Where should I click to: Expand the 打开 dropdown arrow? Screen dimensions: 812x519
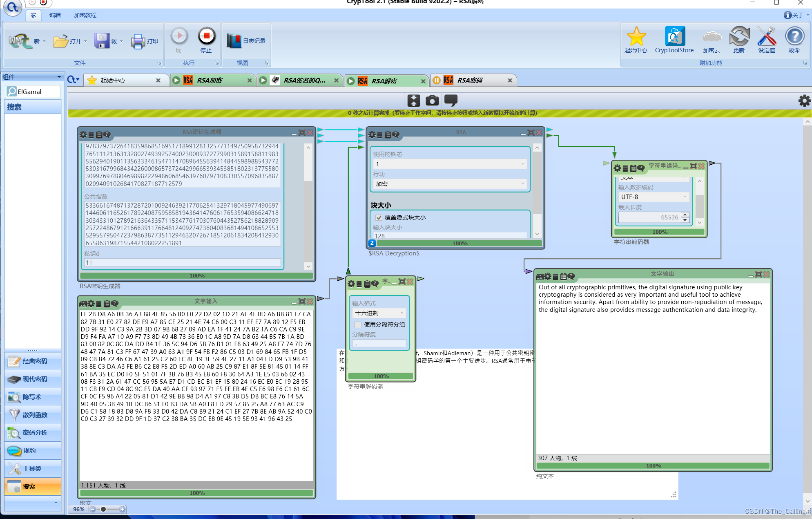(85, 41)
